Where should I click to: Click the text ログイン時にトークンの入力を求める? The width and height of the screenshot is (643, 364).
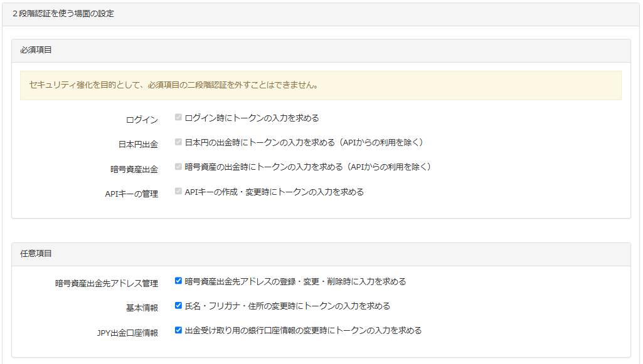252,118
